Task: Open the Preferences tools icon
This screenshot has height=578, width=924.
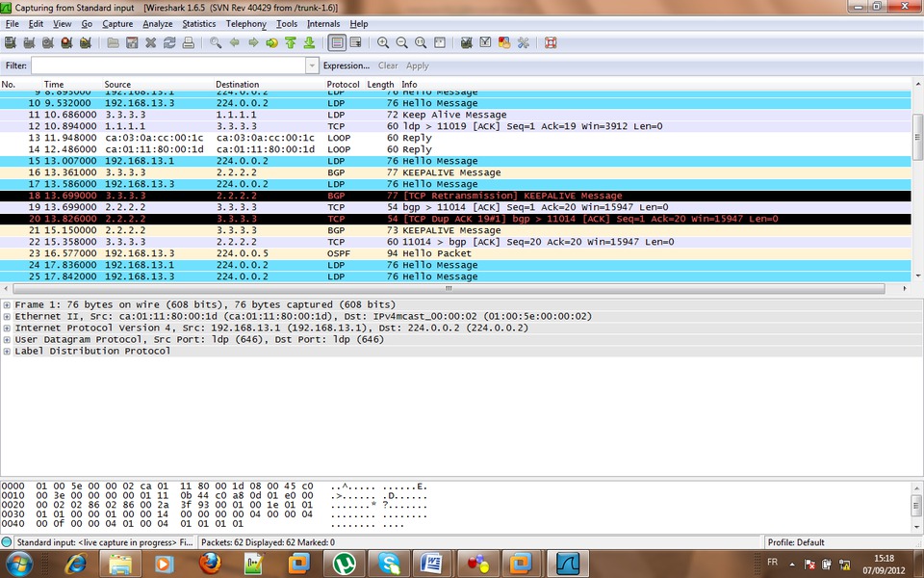Action: tap(524, 42)
